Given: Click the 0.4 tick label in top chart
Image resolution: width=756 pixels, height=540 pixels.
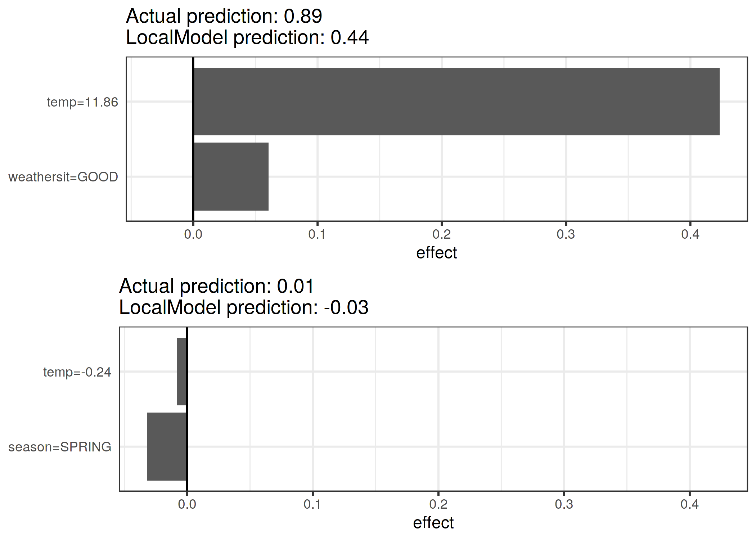Looking at the screenshot, I should click(690, 234).
